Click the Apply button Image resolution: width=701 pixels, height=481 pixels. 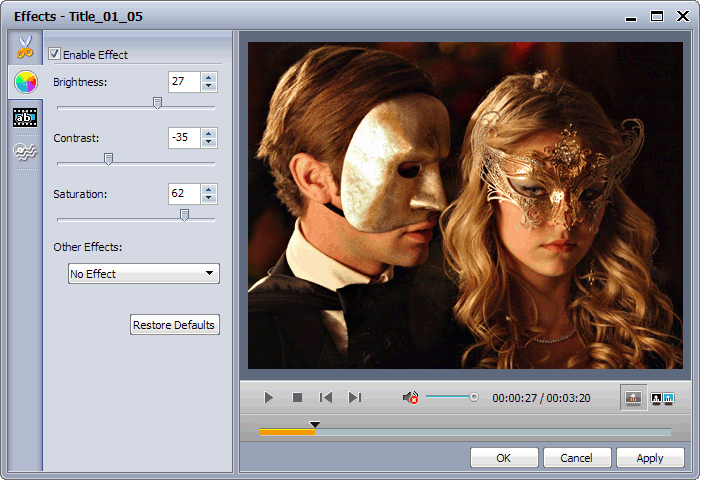coord(650,458)
